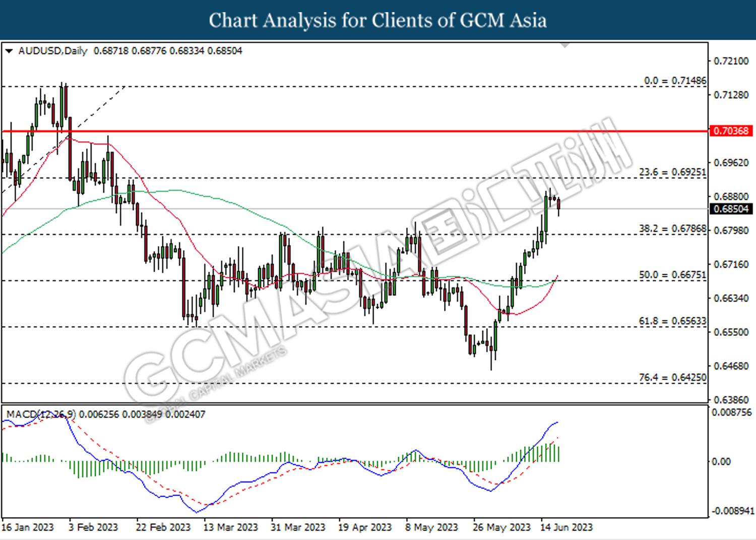
Task: Click the date label 14 Jun 2023
Action: coord(566,527)
